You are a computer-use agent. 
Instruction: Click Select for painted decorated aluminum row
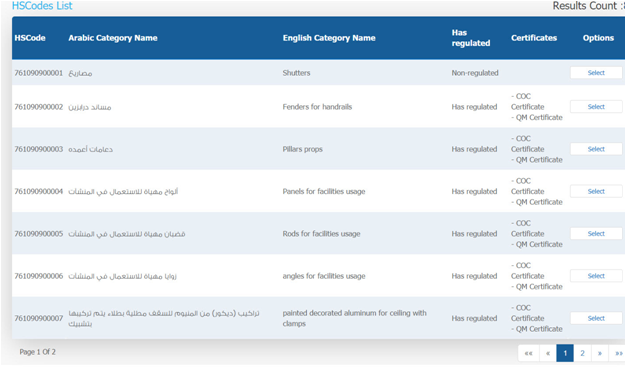pyautogui.click(x=596, y=318)
